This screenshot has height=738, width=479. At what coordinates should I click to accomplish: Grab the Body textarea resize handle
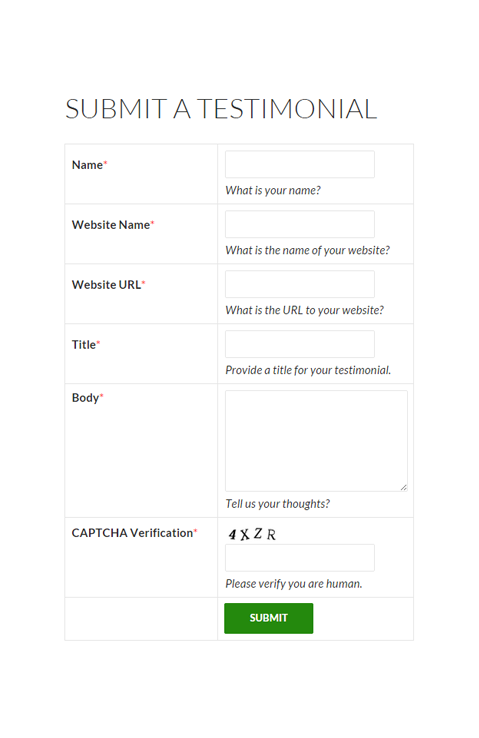pos(404,488)
